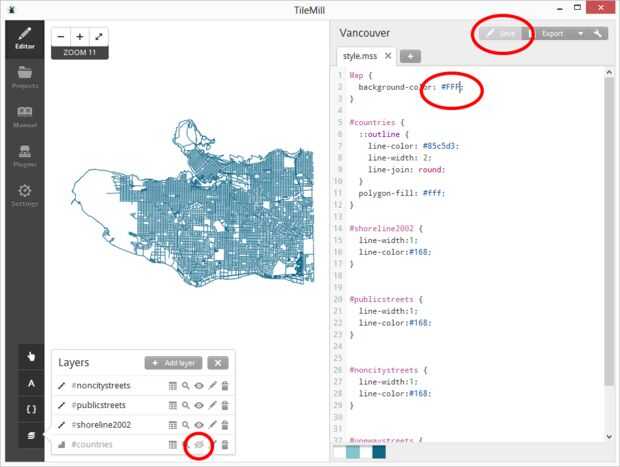This screenshot has width=620, height=467.
Task: Pick the light teal color swatch
Action: coord(353,452)
